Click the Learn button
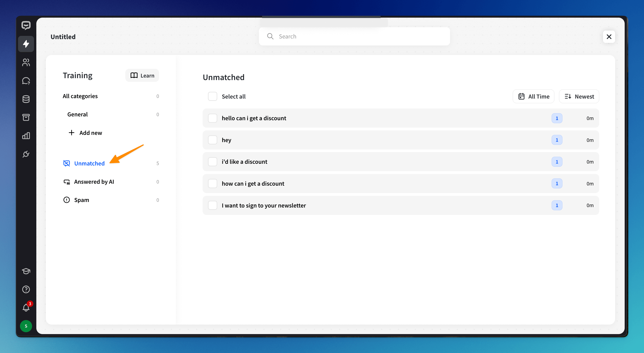Viewport: 644px width, 353px height. (x=142, y=75)
